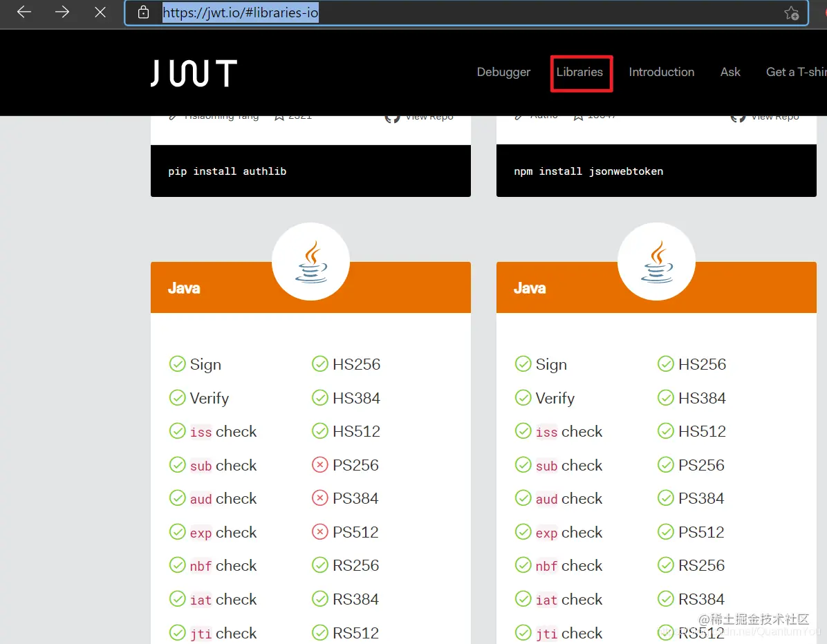Click RS256 check icon in left Java card
This screenshot has height=644, width=827.
click(320, 565)
